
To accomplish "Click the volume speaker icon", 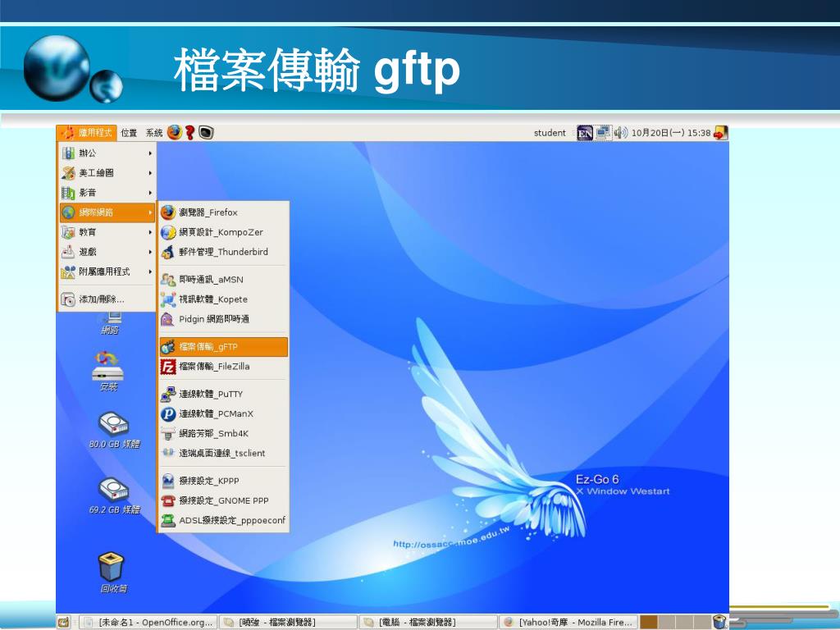I will click(x=620, y=132).
